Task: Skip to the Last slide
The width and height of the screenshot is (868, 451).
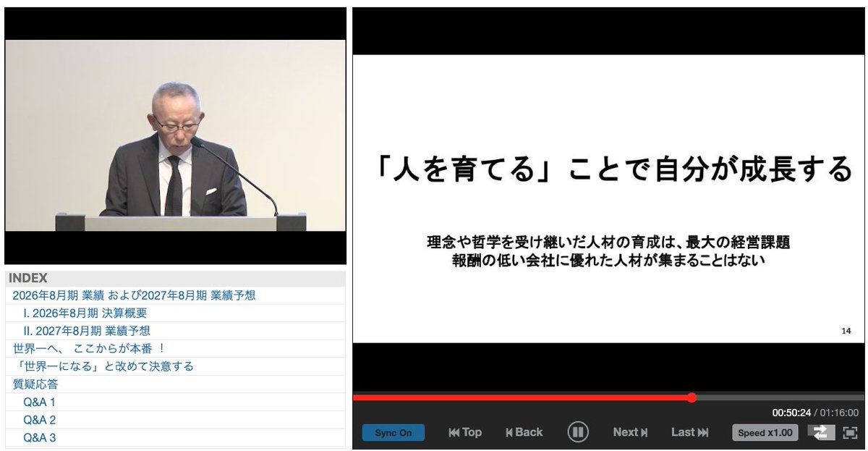Action: 689,432
